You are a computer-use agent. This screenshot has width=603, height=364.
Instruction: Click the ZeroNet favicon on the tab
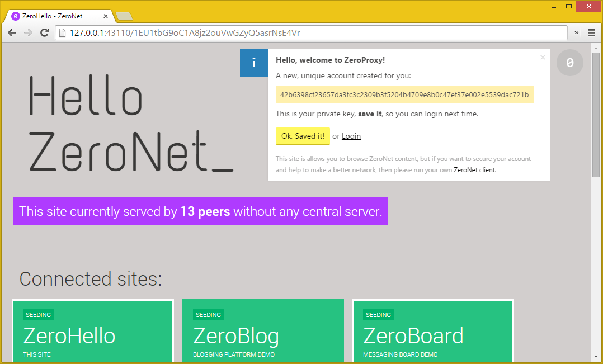coord(16,16)
